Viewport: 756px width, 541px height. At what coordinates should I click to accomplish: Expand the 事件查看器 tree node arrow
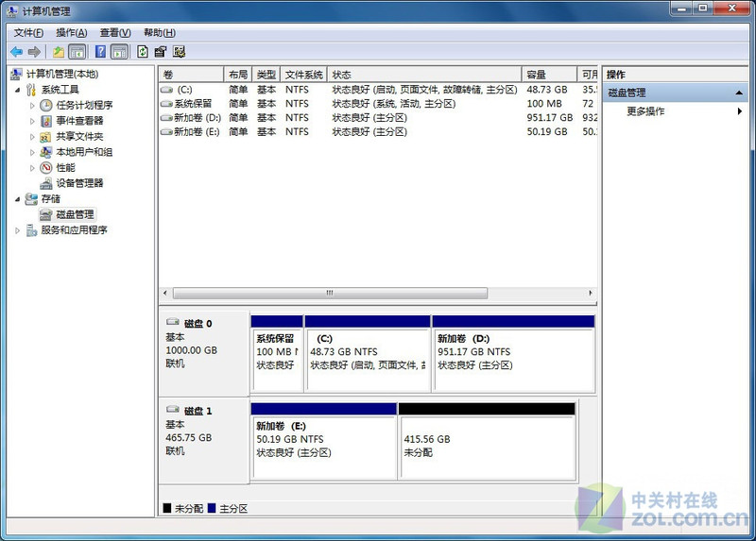(32, 121)
